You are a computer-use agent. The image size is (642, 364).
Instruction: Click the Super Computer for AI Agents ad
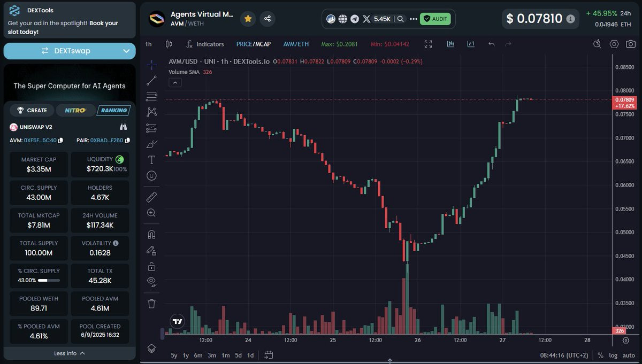(70, 86)
